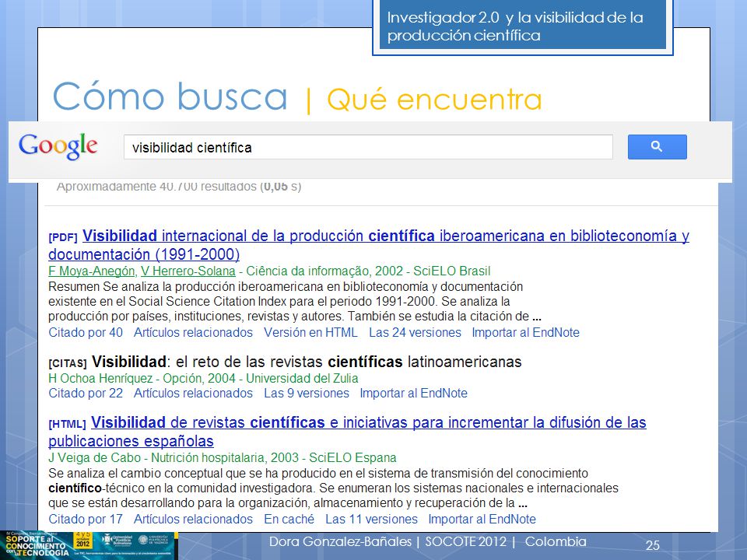
Task: Click the 'Versión en HTML' link
Action: pyautogui.click(x=310, y=332)
